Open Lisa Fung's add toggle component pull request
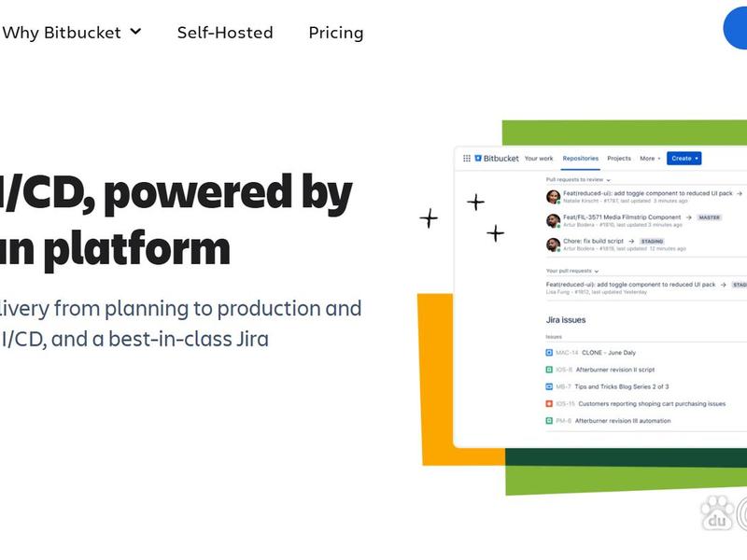The image size is (747, 560). coord(630,285)
